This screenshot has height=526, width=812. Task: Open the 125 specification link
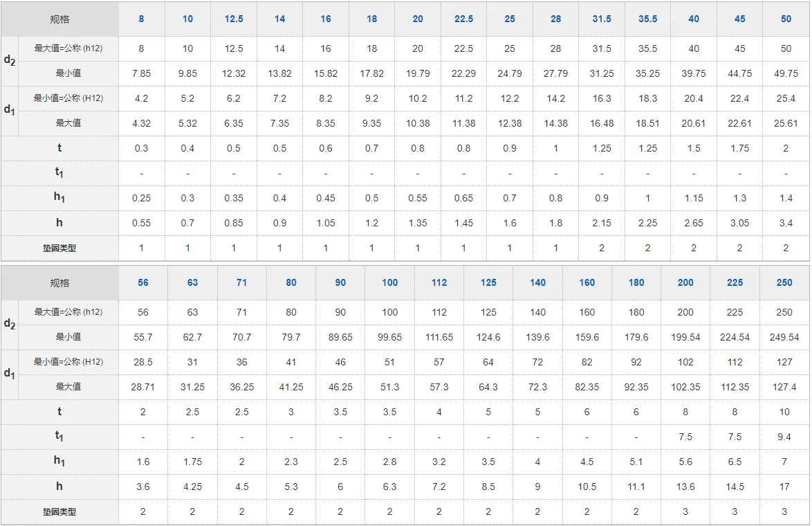click(488, 282)
